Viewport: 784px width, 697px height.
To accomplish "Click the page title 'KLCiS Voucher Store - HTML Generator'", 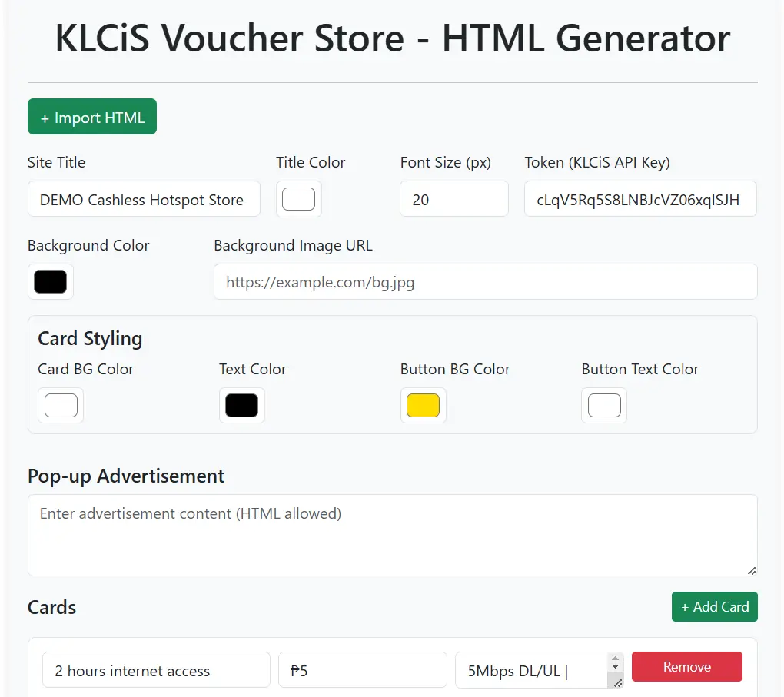I will 393,38.
